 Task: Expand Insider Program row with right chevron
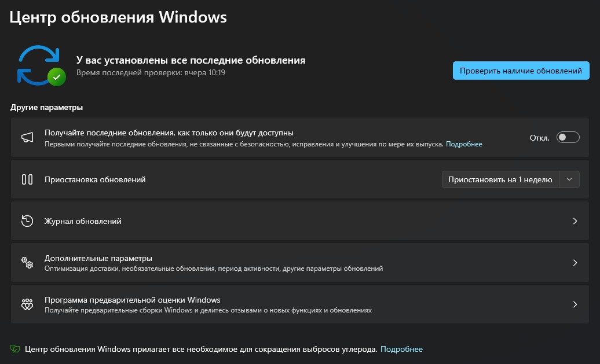(575, 304)
